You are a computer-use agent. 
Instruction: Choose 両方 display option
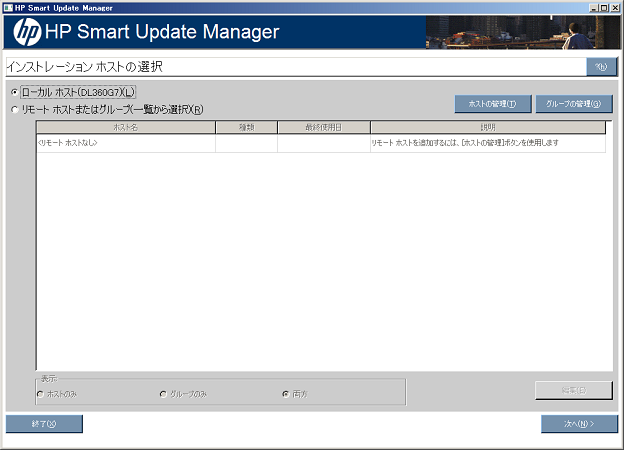286,394
